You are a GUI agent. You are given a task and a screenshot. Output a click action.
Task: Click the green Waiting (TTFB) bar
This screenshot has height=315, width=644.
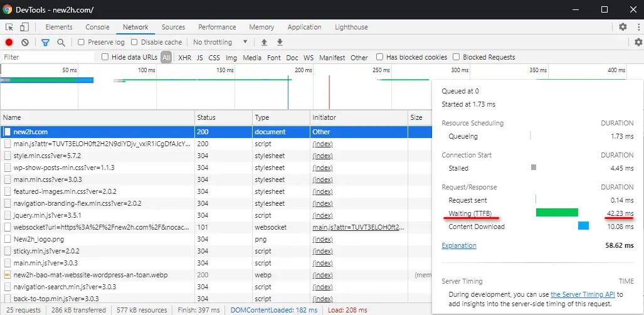click(557, 212)
